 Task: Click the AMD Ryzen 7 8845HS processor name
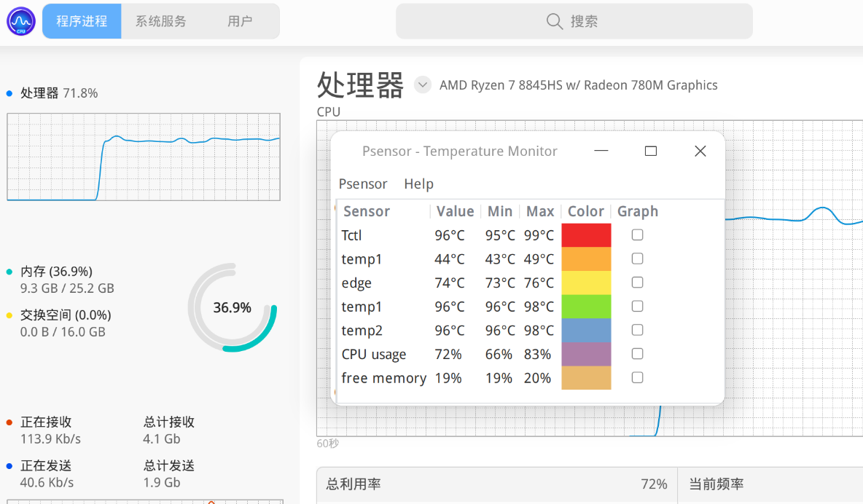tap(579, 85)
